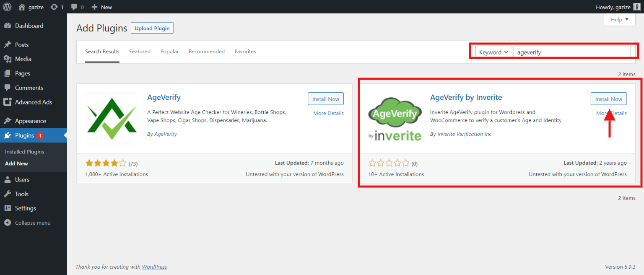Click the Settings menu label
Viewport: 644px width, 275px height.
tap(26, 208)
